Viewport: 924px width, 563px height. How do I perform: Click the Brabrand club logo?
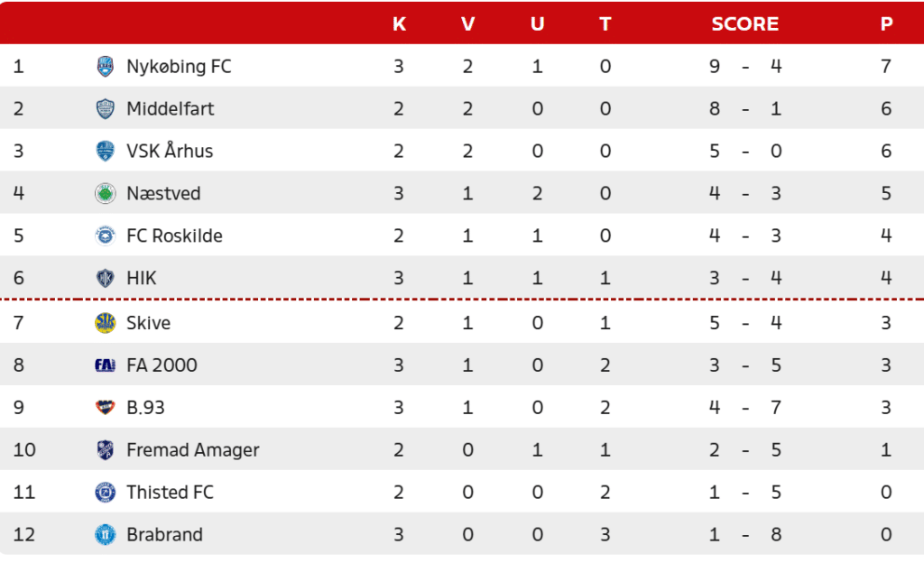point(105,535)
